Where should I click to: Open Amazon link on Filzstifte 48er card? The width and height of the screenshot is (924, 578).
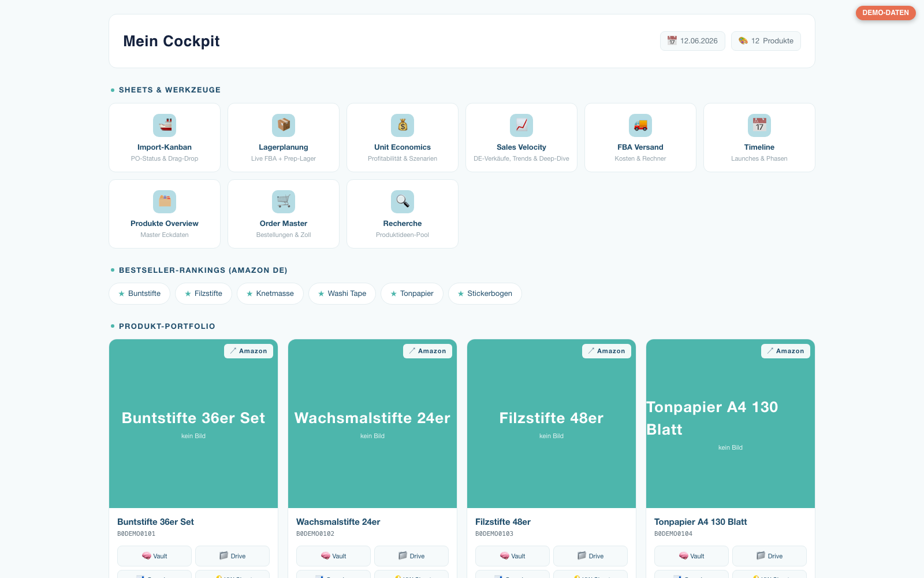point(606,351)
